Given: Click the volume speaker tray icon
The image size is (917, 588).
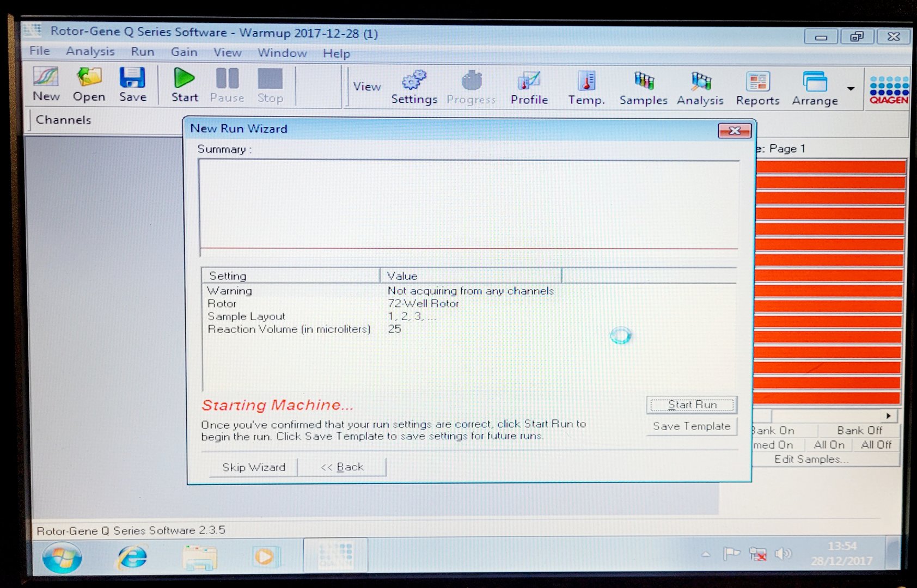Looking at the screenshot, I should point(783,554).
